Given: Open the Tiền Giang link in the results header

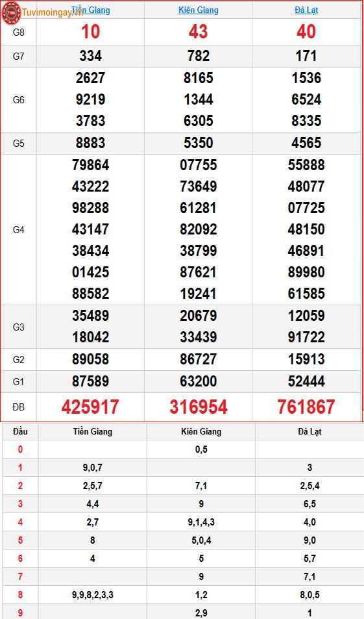Looking at the screenshot, I should click(x=91, y=10).
